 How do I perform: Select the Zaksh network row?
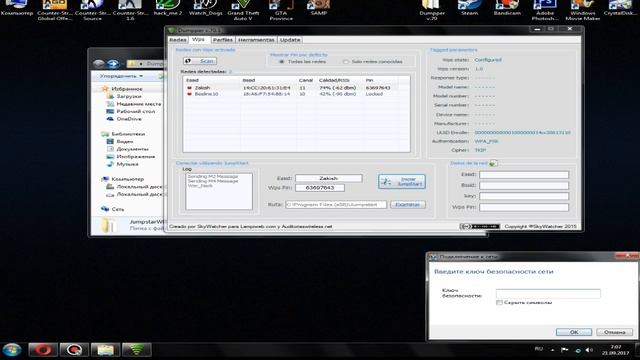[296, 88]
